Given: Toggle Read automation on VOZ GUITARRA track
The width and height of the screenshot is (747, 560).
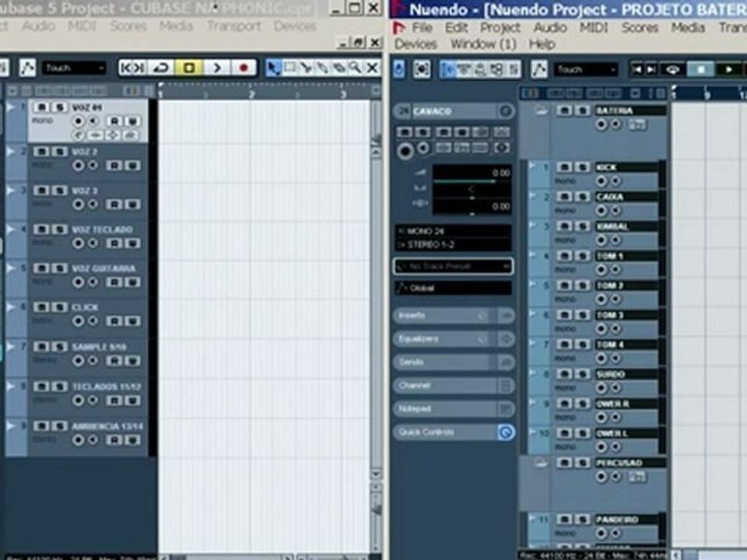Looking at the screenshot, I should (x=114, y=283).
